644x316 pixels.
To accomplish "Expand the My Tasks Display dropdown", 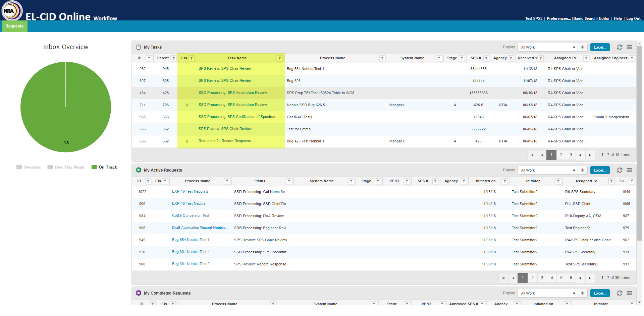I will tap(547, 47).
